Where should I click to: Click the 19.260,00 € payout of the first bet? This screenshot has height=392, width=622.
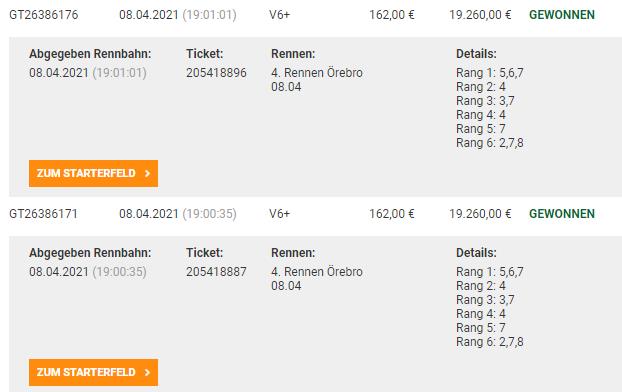click(480, 15)
